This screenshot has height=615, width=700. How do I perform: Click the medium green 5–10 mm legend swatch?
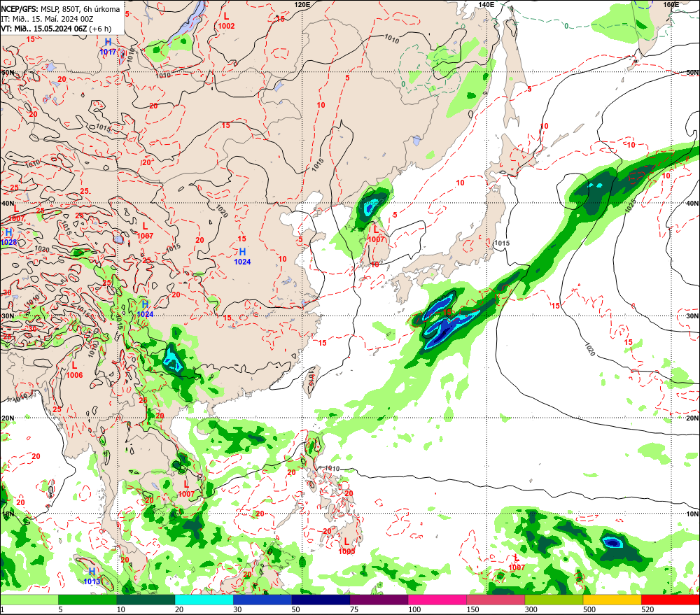pos(87,600)
